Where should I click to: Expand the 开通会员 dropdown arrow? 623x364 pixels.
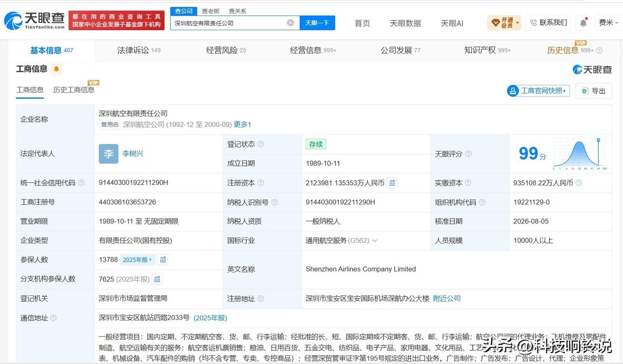pos(517,23)
